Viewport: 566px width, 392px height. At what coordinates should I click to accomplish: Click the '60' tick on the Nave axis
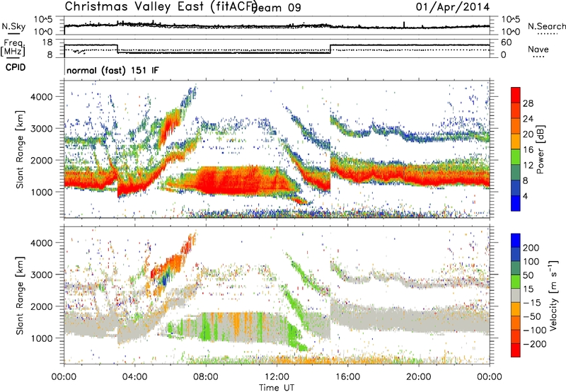[507, 42]
